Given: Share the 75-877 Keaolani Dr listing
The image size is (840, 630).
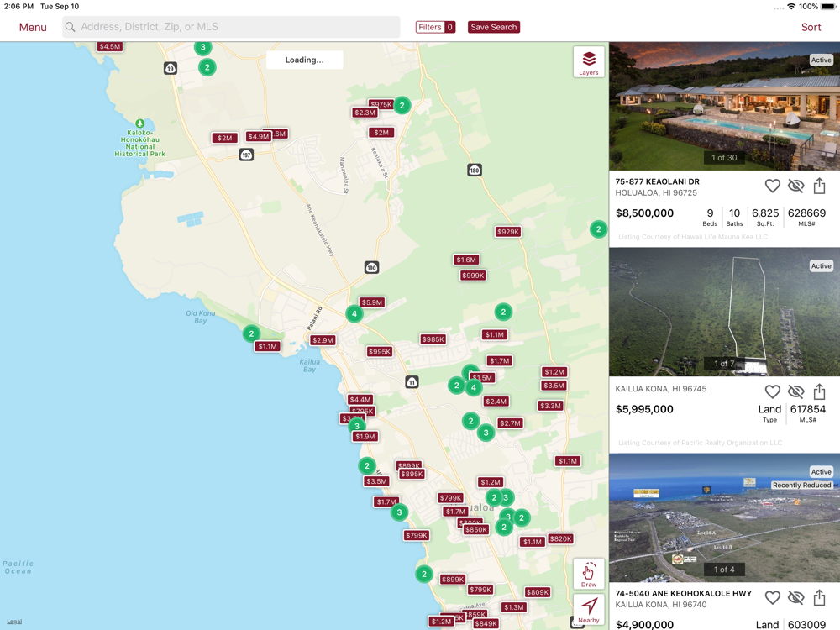Looking at the screenshot, I should point(819,186).
